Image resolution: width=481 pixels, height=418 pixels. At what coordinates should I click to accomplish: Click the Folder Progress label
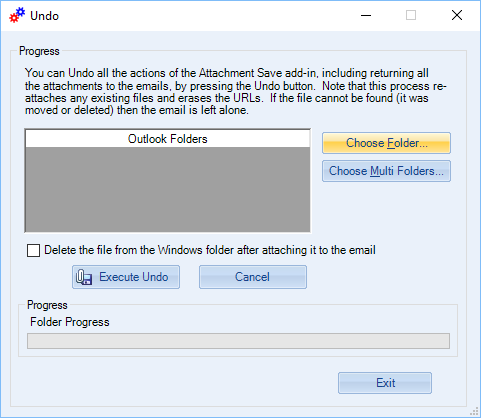pos(70,322)
